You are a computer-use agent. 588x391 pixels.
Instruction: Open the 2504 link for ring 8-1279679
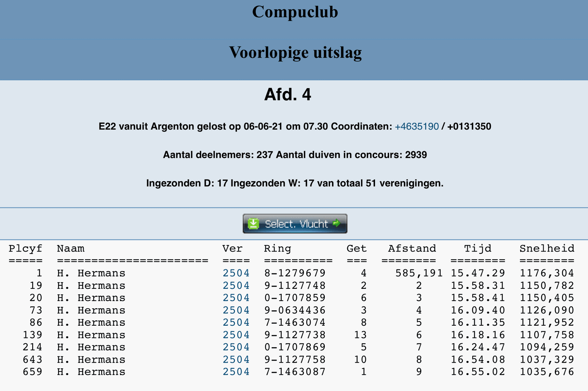[236, 273]
